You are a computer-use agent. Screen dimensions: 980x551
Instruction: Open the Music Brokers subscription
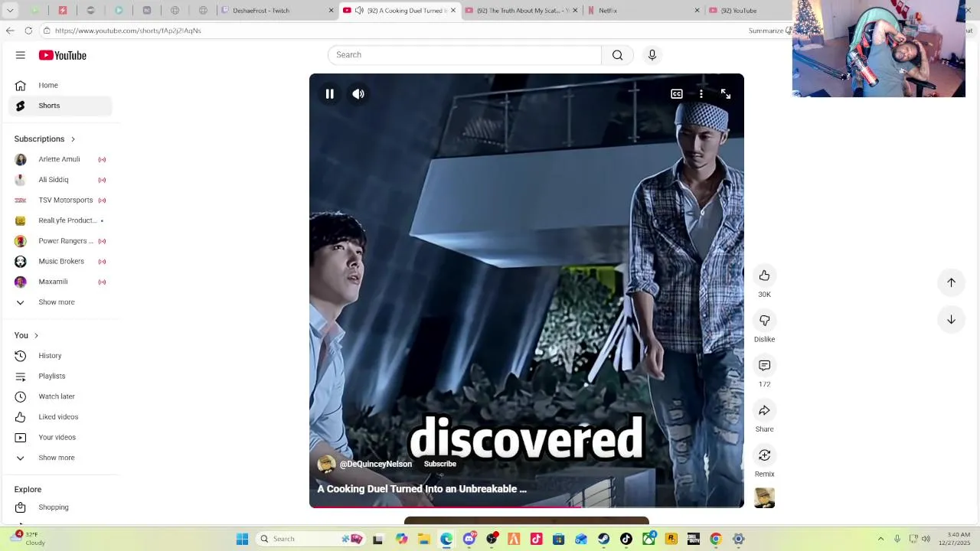[x=60, y=262]
